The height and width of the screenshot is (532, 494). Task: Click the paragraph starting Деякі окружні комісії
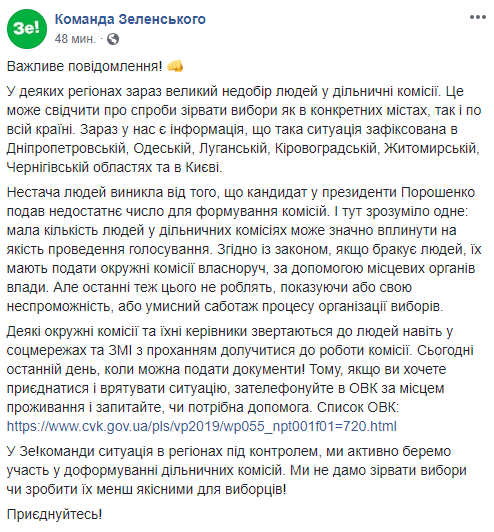click(240, 379)
